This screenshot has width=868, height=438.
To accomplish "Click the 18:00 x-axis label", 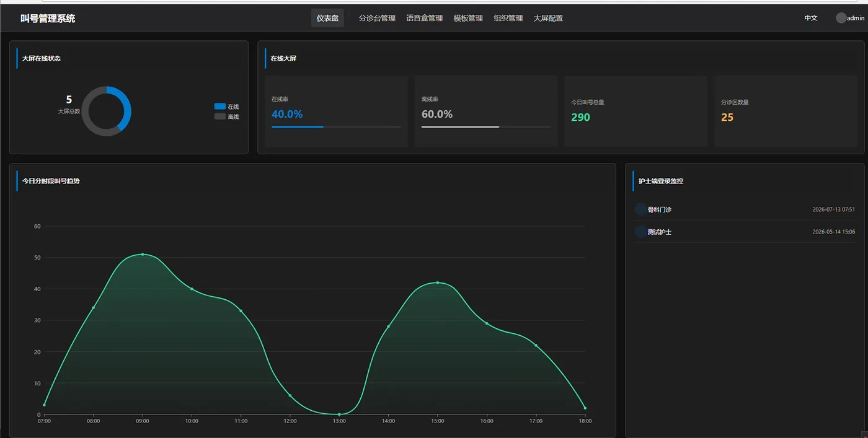I will tap(585, 421).
